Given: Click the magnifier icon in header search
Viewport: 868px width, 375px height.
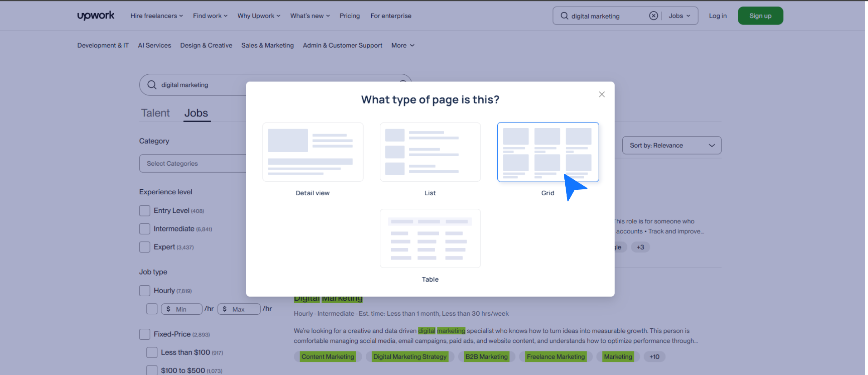Looking at the screenshot, I should 564,16.
